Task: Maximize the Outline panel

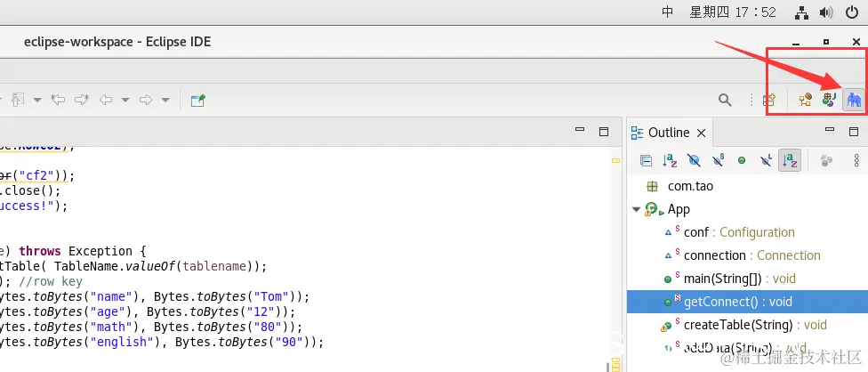Action: coord(854,131)
